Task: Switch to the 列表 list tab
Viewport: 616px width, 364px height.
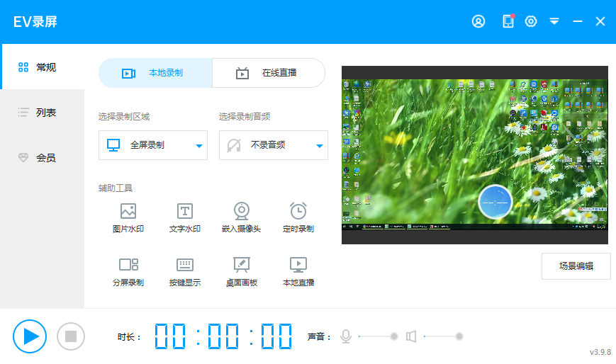Action: [x=43, y=113]
